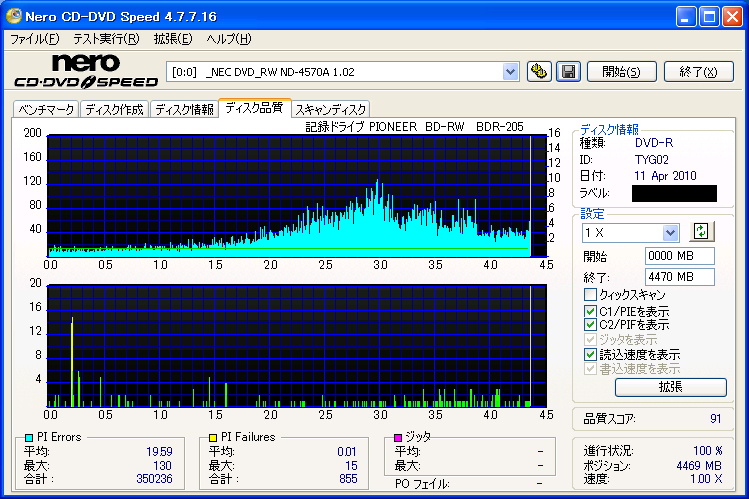Toggle the クイックスキャン checkbox
This screenshot has height=499, width=749.
pyautogui.click(x=590, y=294)
